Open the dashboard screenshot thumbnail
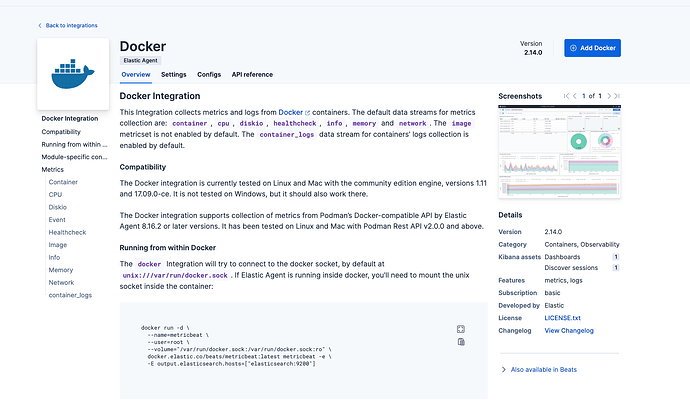The height and width of the screenshot is (409, 690). coord(559,151)
